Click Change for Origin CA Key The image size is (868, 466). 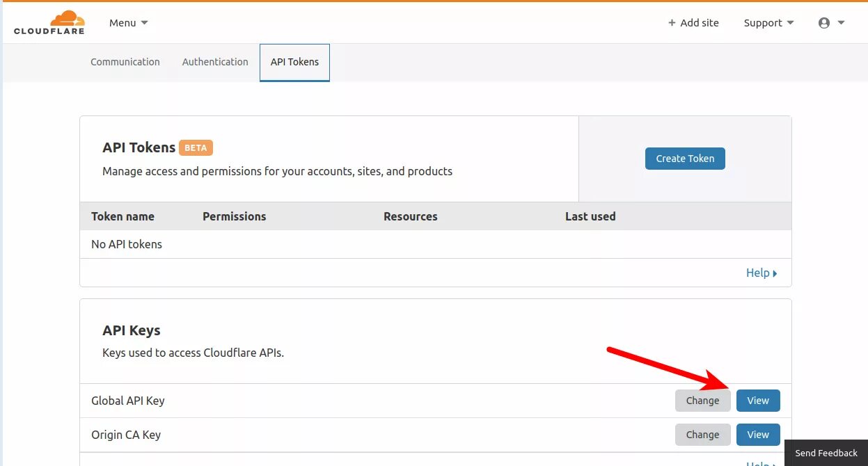tap(703, 435)
